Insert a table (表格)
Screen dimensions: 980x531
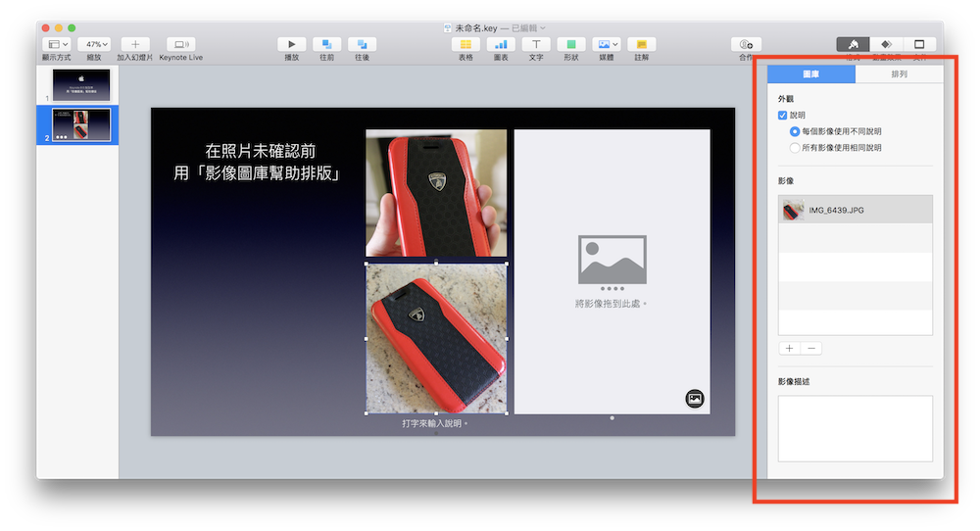point(465,44)
